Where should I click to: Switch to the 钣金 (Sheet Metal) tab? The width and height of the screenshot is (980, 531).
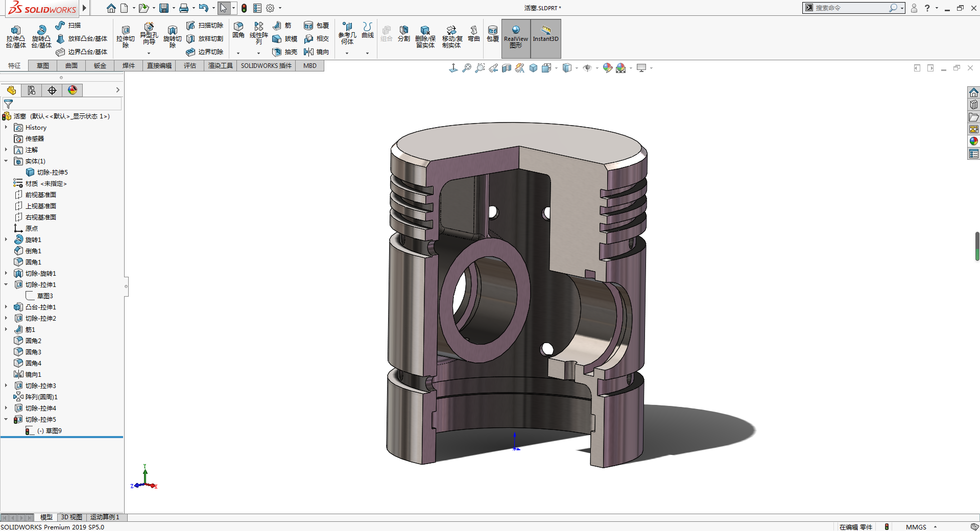point(100,65)
